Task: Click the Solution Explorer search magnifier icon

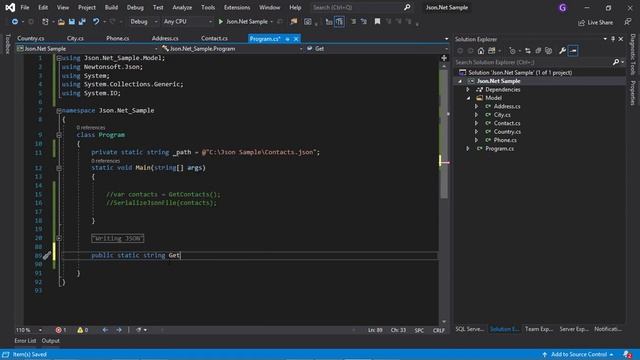Action: (616, 62)
